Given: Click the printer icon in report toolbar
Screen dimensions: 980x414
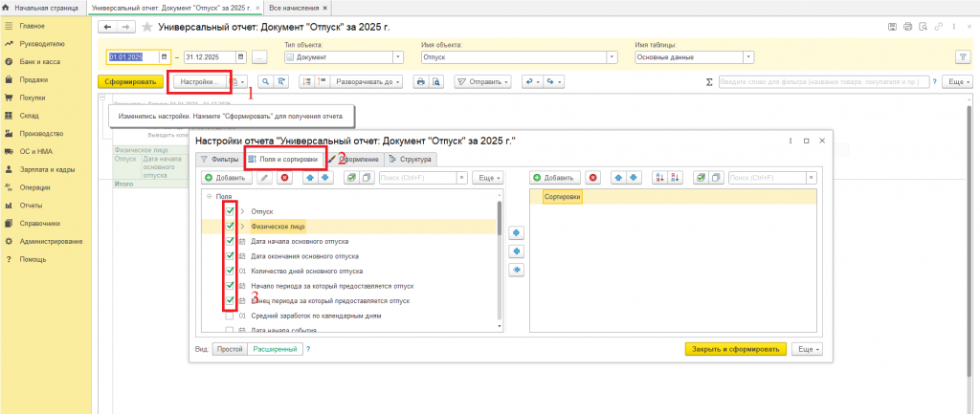Looking at the screenshot, I should pyautogui.click(x=421, y=81).
